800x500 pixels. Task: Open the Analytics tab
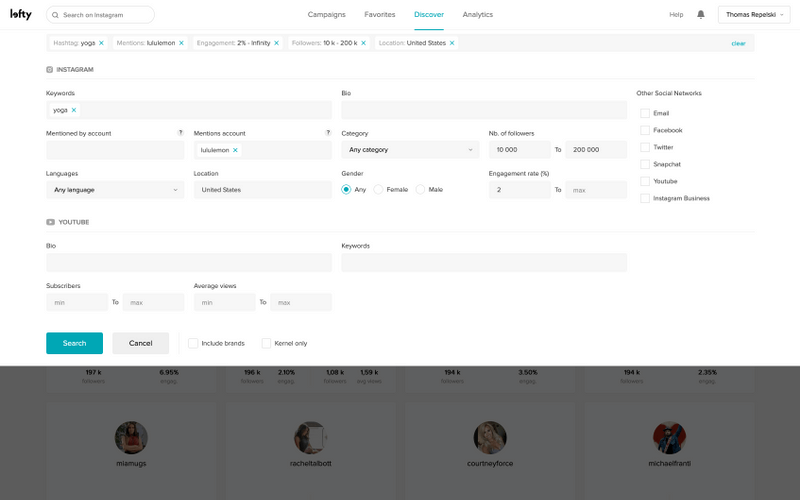tap(477, 15)
